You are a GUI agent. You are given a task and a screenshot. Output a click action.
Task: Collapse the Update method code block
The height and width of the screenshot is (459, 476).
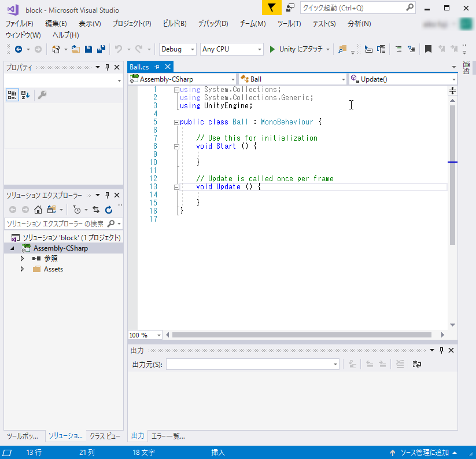[176, 187]
